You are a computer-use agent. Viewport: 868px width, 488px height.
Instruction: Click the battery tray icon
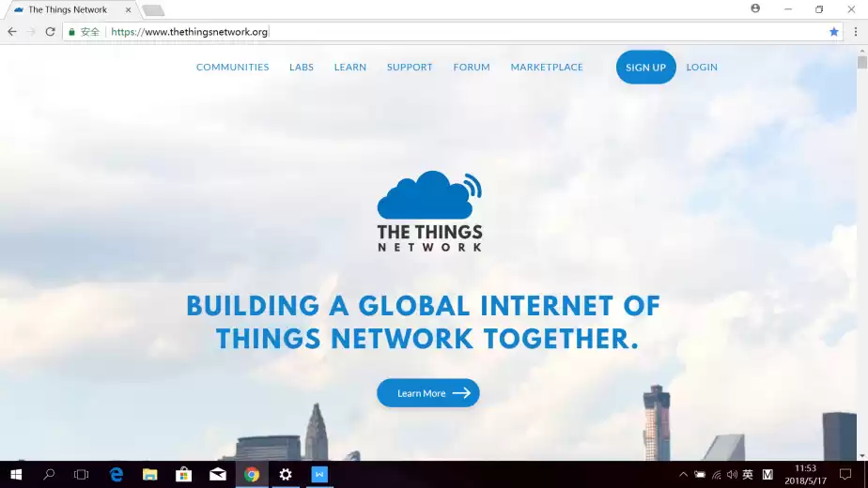coord(700,475)
